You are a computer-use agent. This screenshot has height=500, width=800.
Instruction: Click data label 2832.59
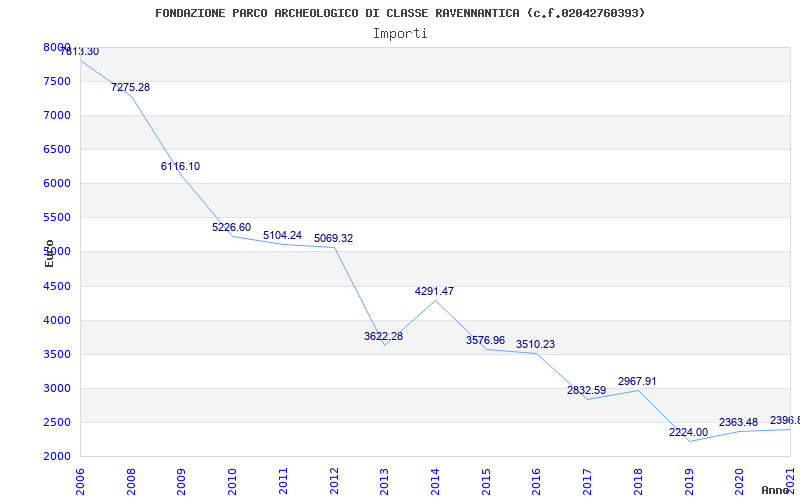coord(586,391)
